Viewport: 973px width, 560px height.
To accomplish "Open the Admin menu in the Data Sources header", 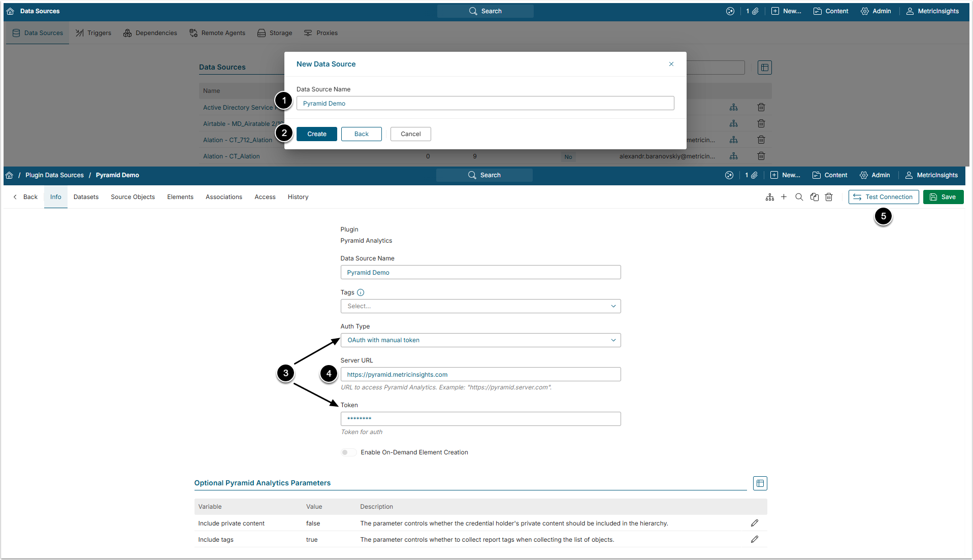I will pos(876,11).
